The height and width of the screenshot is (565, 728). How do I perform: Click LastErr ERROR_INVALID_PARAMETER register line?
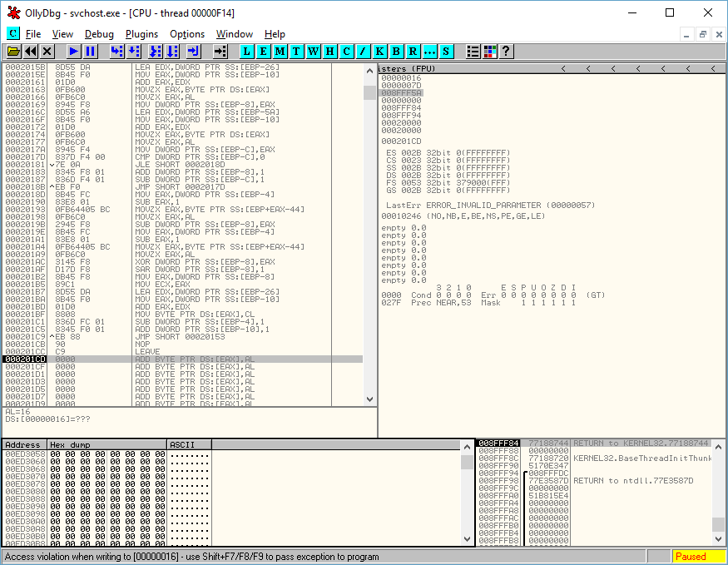point(490,206)
